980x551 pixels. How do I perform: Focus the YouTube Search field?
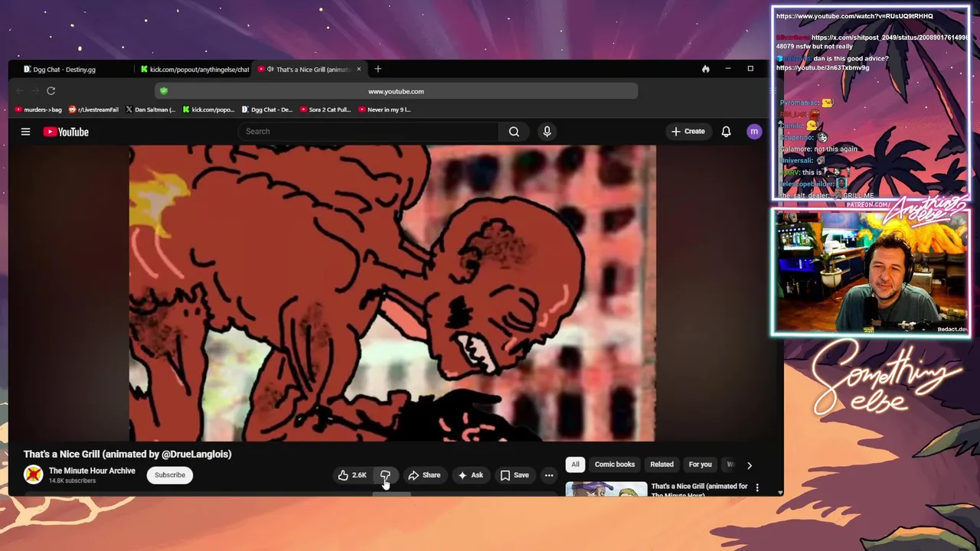click(368, 132)
